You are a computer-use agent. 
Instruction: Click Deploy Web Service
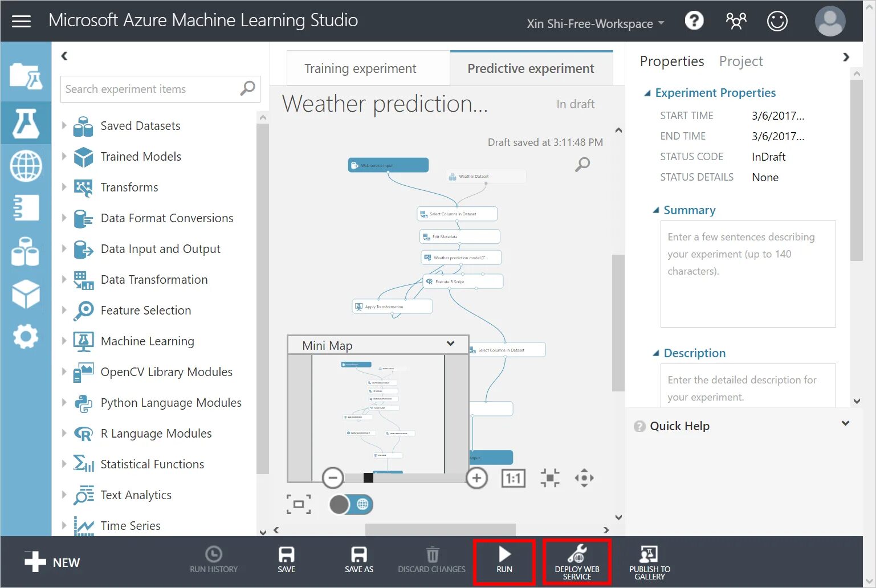(x=577, y=561)
